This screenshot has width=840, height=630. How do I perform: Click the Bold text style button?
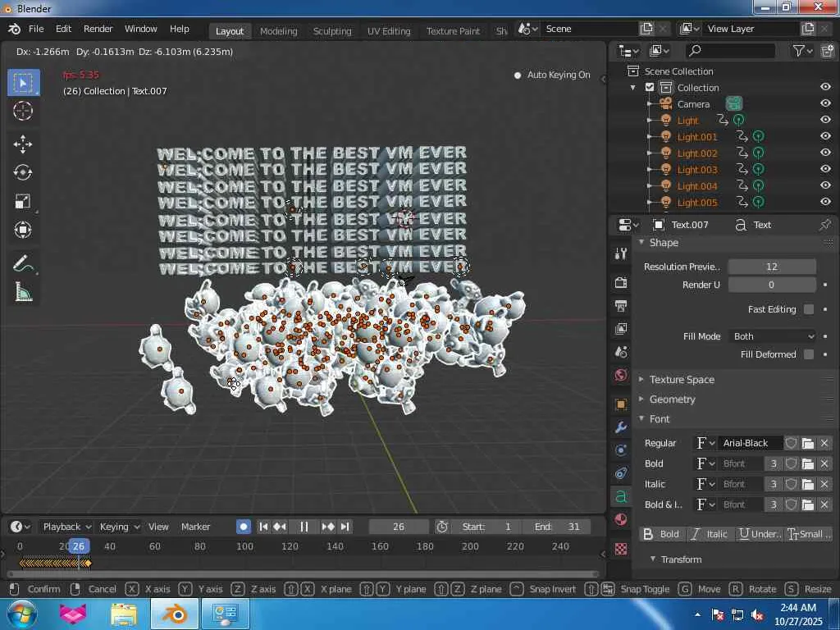pyautogui.click(x=661, y=534)
